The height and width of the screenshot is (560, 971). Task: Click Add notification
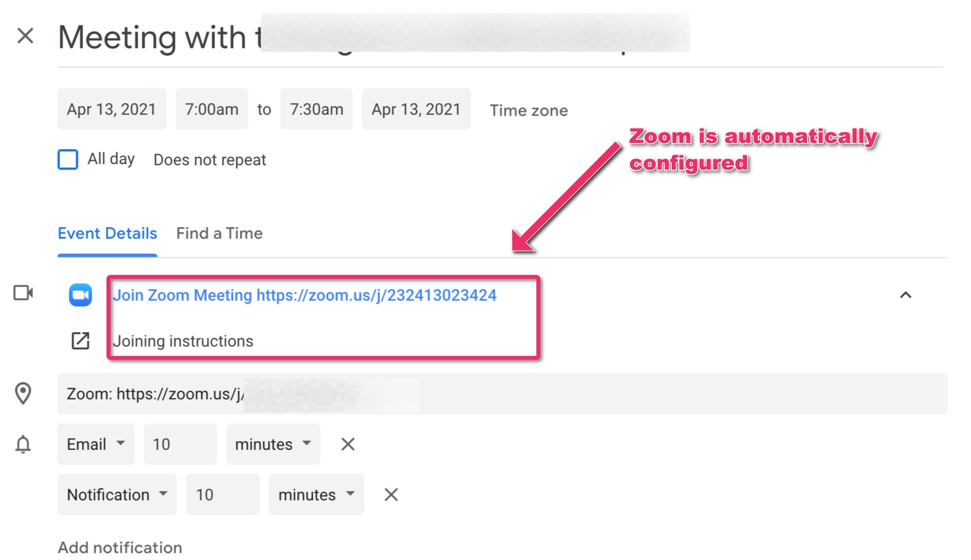click(x=120, y=547)
